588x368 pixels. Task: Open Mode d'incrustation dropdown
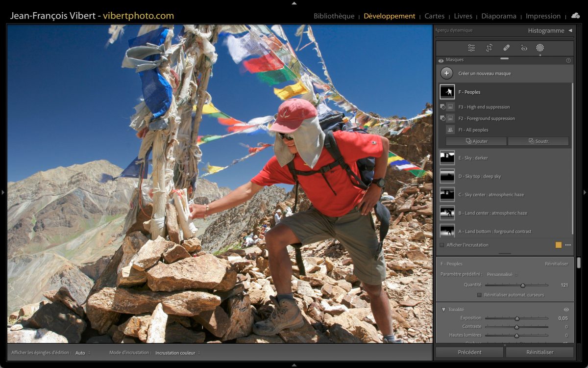(x=177, y=353)
